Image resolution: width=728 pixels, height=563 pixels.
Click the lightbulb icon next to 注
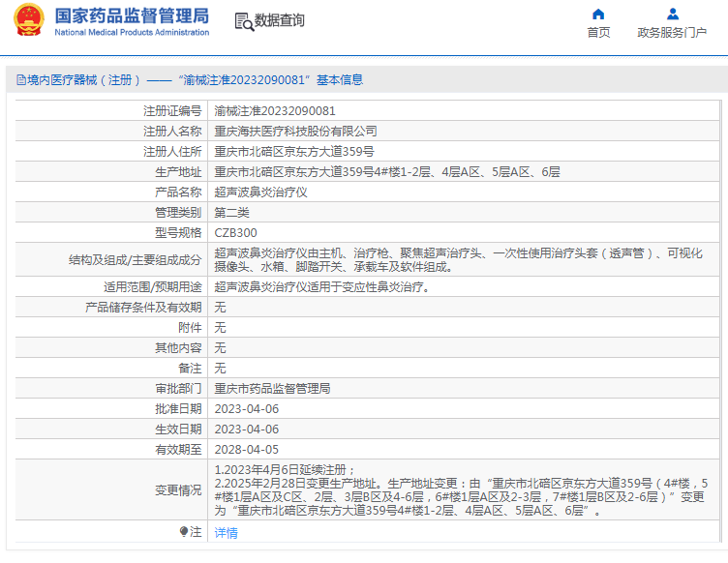click(184, 531)
